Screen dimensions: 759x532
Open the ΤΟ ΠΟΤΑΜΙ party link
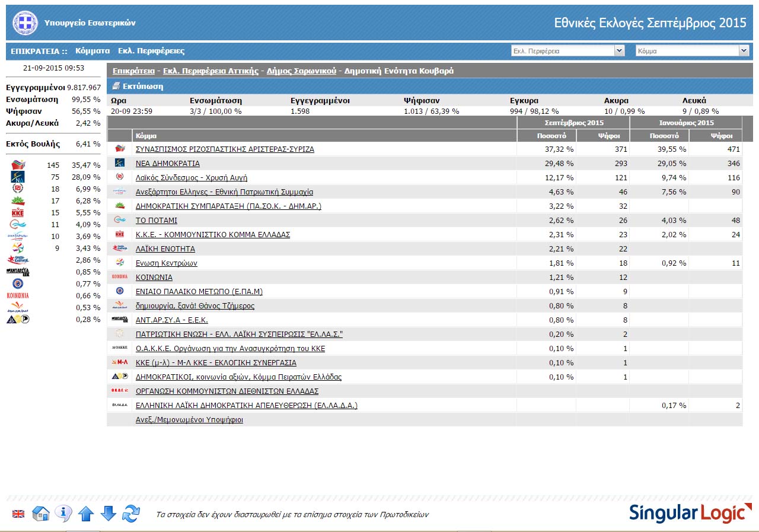pyautogui.click(x=157, y=220)
